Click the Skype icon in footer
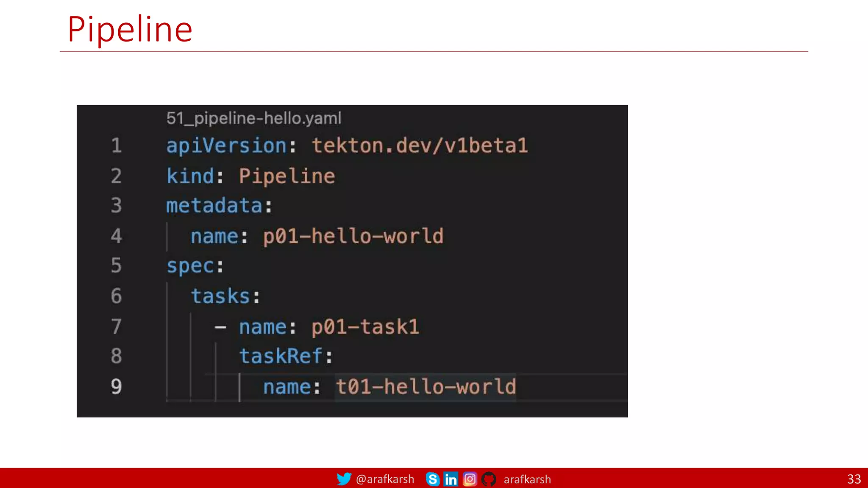Screen dimensions: 868x488 click(x=432, y=479)
